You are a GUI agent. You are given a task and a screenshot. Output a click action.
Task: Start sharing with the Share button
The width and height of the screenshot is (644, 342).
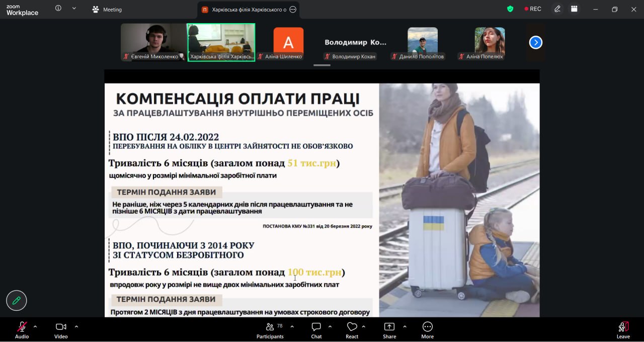coord(389,330)
